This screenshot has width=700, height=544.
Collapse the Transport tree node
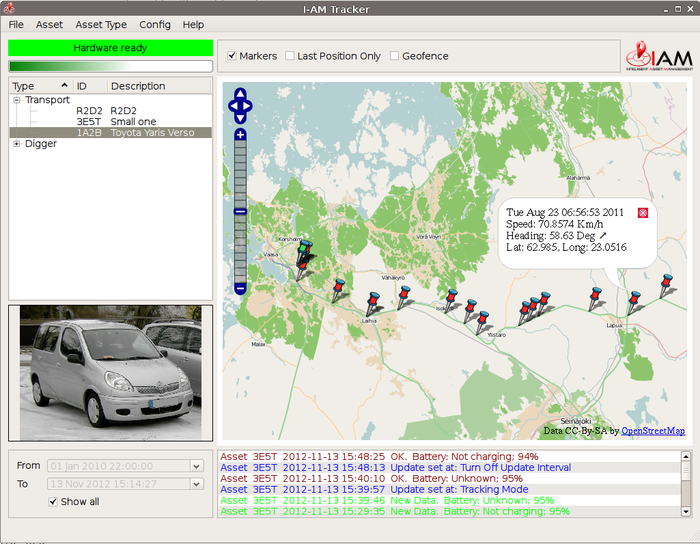tap(17, 100)
